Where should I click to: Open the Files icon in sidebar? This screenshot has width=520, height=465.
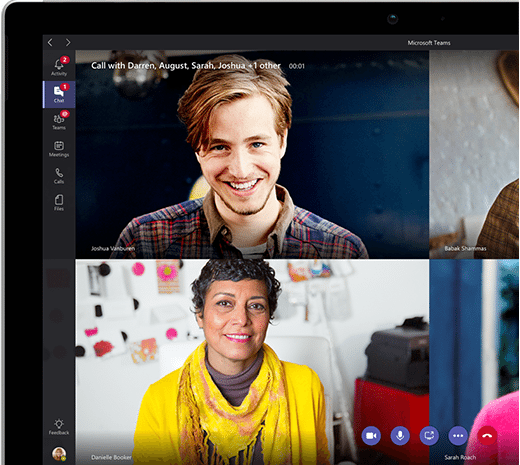click(59, 203)
